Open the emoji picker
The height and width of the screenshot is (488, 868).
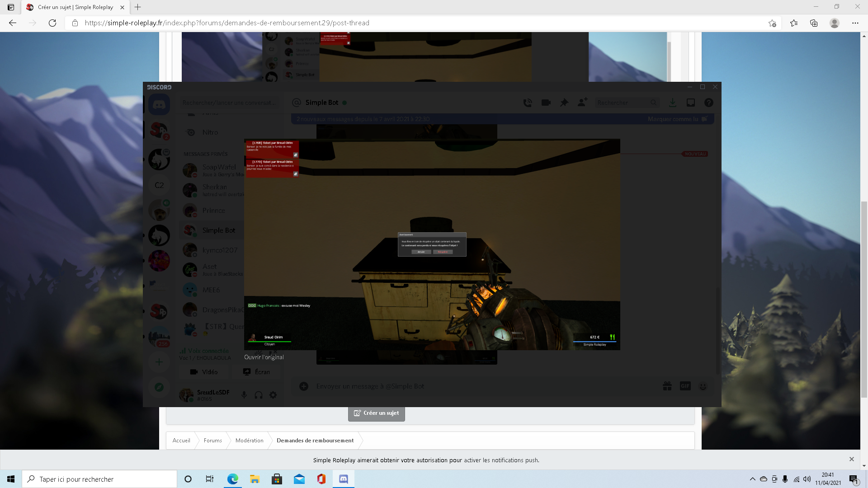click(x=703, y=386)
